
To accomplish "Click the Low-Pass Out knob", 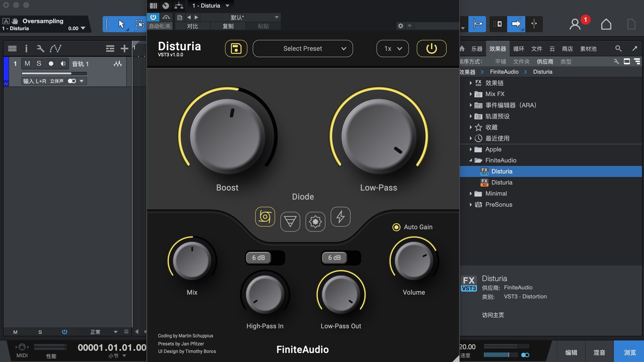I will [x=341, y=294].
